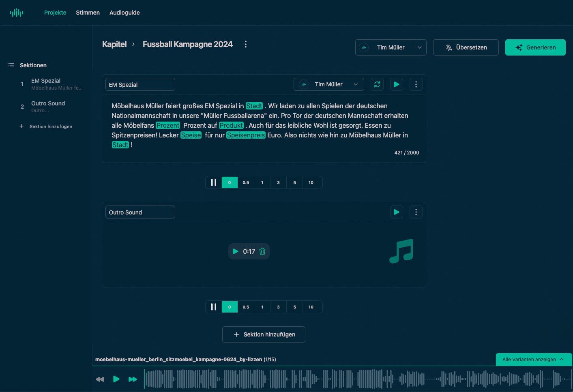This screenshot has height=392, width=573.
Task: Select pause 10 below Outro Sound
Action: point(311,307)
